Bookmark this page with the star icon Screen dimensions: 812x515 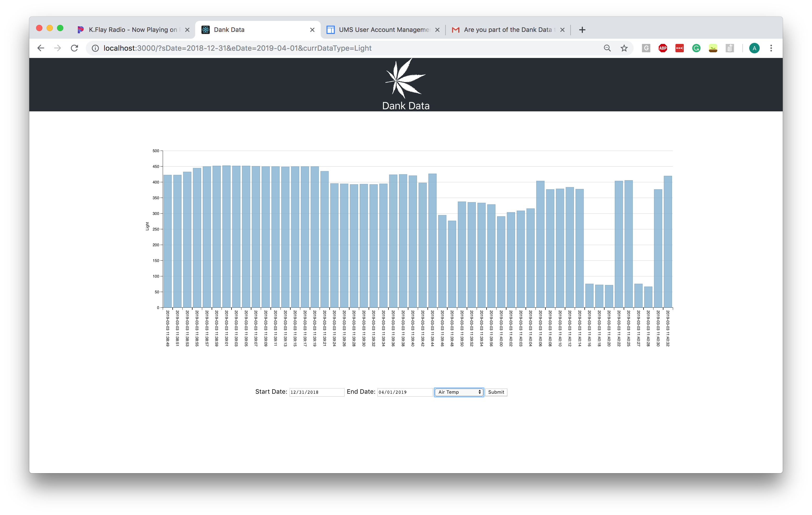624,48
